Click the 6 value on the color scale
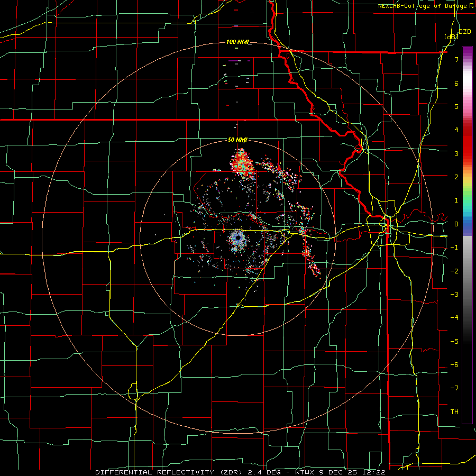 (456, 83)
